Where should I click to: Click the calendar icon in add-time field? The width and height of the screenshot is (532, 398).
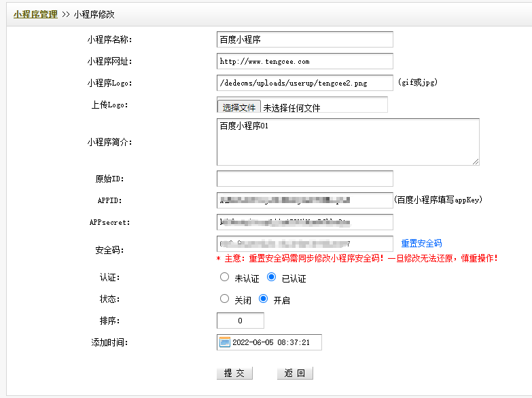(x=225, y=342)
